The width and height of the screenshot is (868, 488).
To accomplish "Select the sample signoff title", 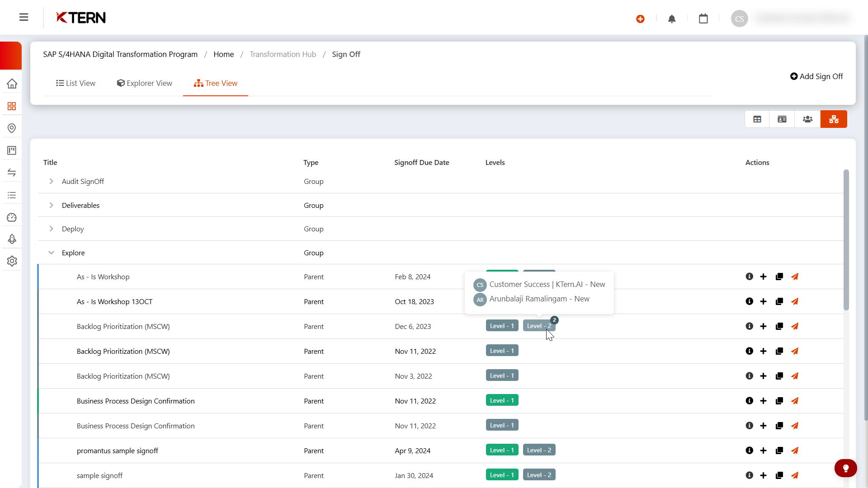I will 99,475.
